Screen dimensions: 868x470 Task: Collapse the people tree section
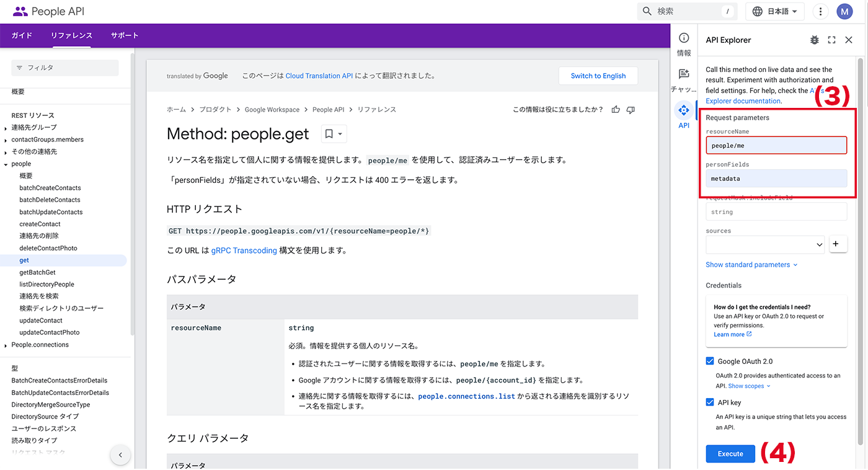[6, 164]
